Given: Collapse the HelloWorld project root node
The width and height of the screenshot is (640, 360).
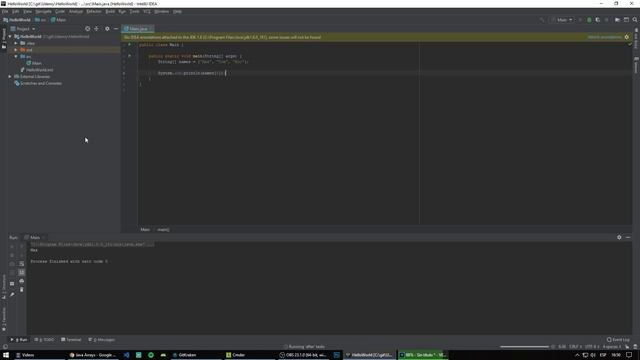Looking at the screenshot, I should [x=10, y=36].
